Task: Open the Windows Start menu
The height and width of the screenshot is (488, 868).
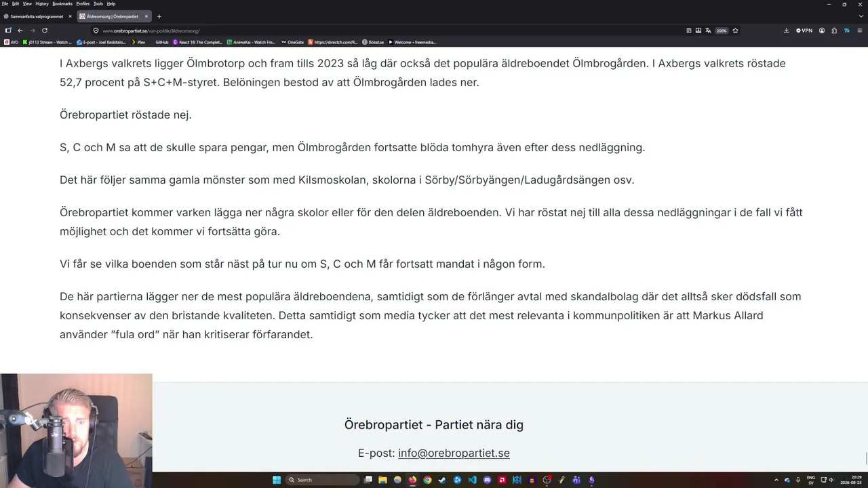Action: pyautogui.click(x=277, y=480)
